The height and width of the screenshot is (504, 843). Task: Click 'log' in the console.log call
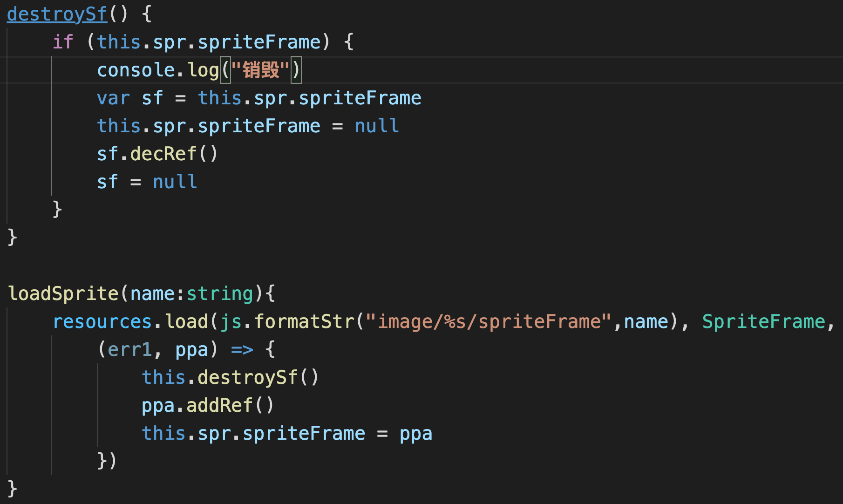[x=203, y=70]
